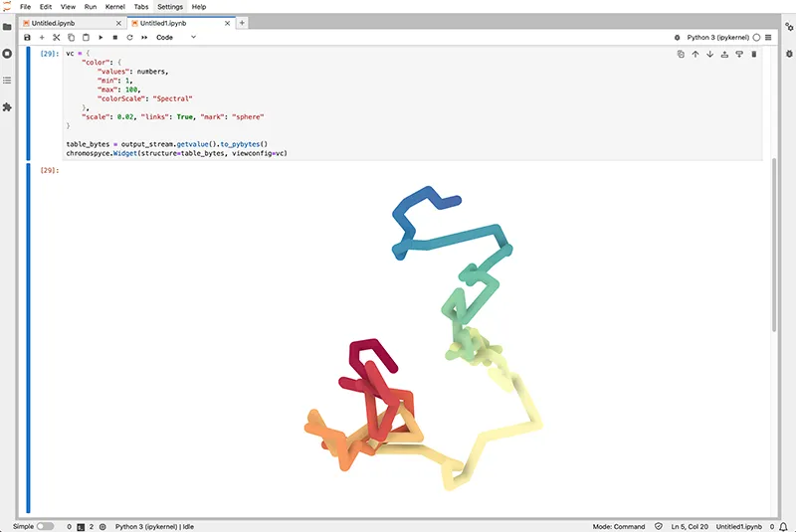Open the Kernel menu
The width and height of the screenshot is (796, 532).
point(115,7)
